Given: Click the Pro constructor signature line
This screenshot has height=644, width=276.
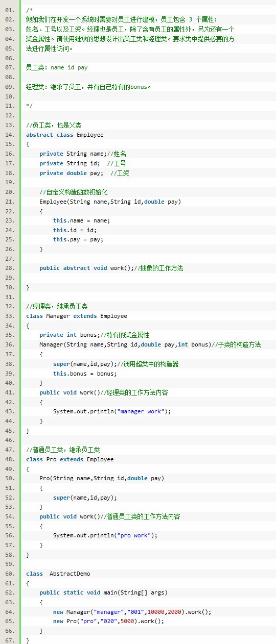Looking at the screenshot, I should click(x=102, y=478).
